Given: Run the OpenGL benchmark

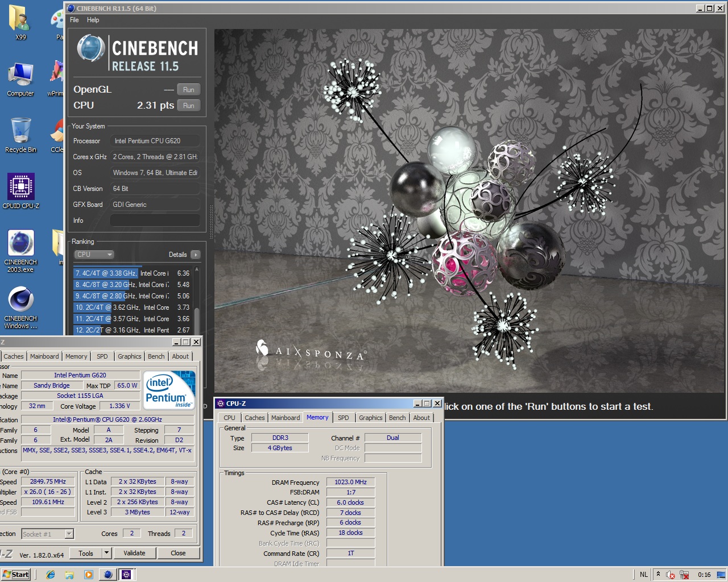Looking at the screenshot, I should pyautogui.click(x=188, y=90).
